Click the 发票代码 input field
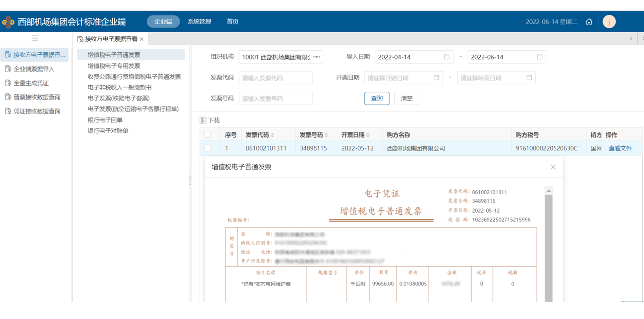644x319 pixels. (275, 78)
